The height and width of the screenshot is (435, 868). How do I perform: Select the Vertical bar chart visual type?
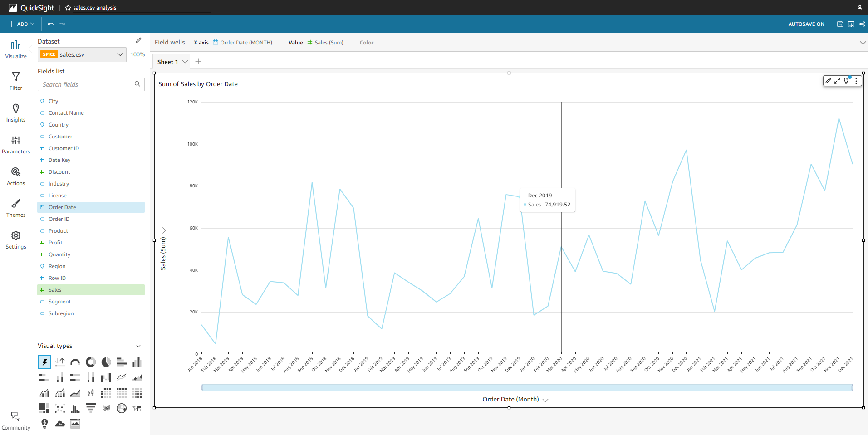click(137, 362)
